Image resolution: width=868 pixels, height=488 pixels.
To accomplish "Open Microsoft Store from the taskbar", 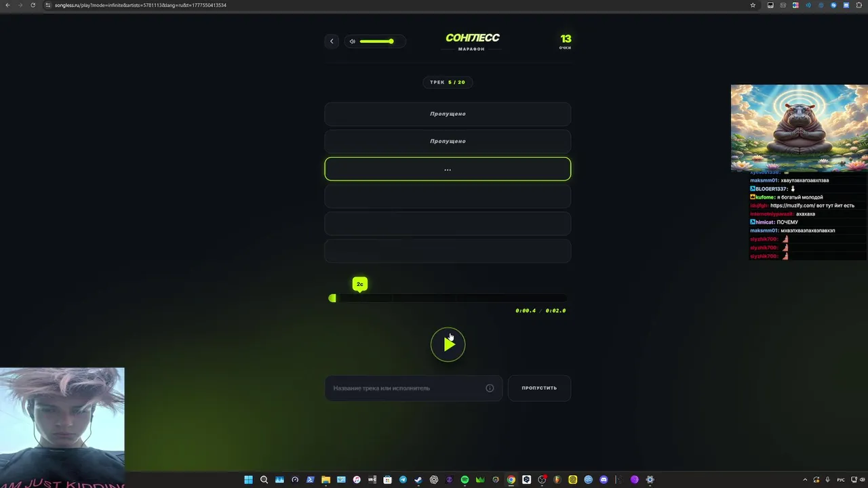I will click(x=387, y=480).
